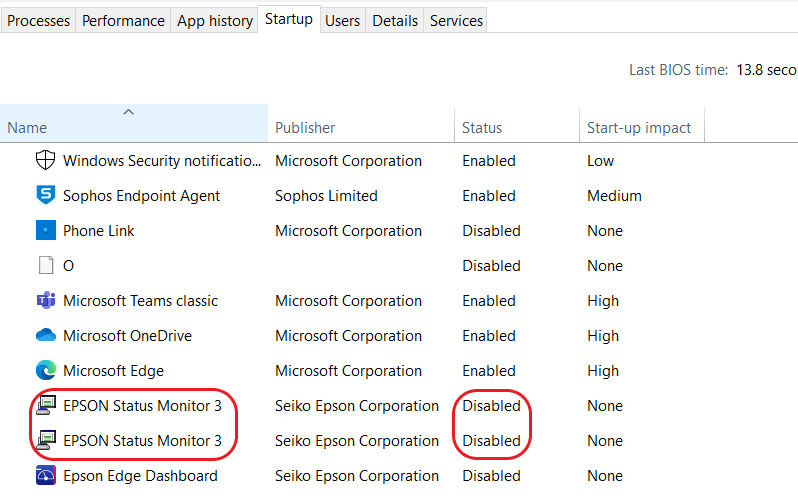Viewport: 798px width, 499px height.
Task: Select the Microsoft Teams classic icon
Action: click(45, 301)
